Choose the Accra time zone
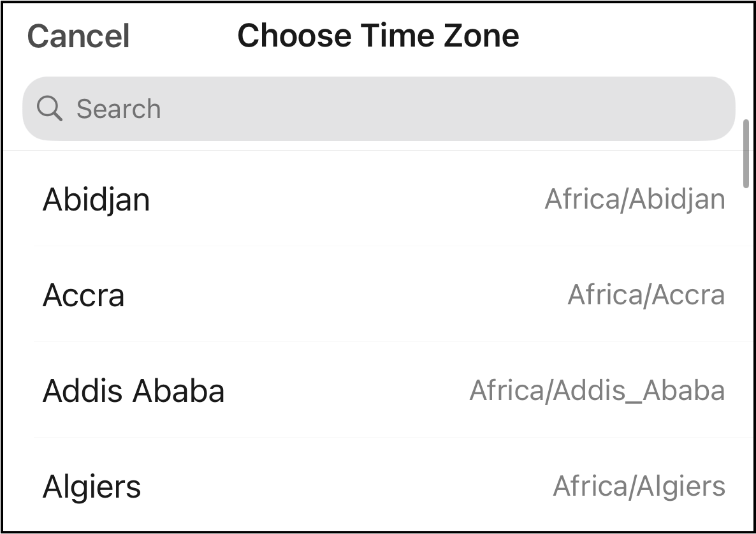Screen dimensions: 756x534 point(84,295)
